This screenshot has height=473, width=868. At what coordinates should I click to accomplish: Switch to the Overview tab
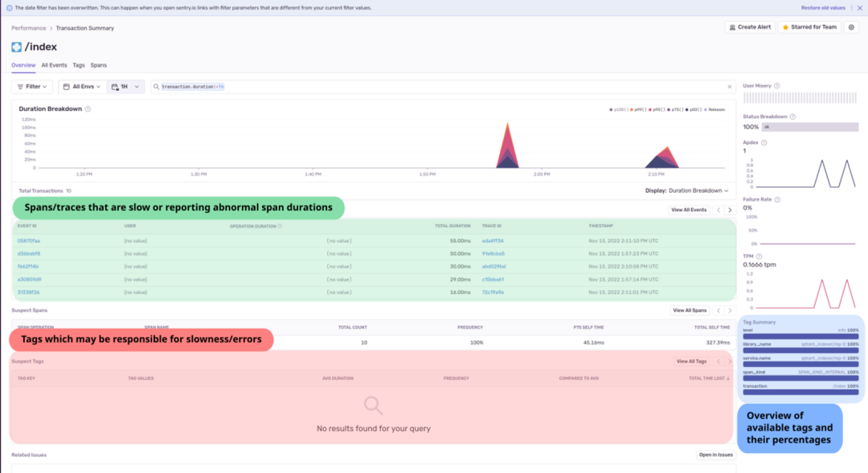23,65
